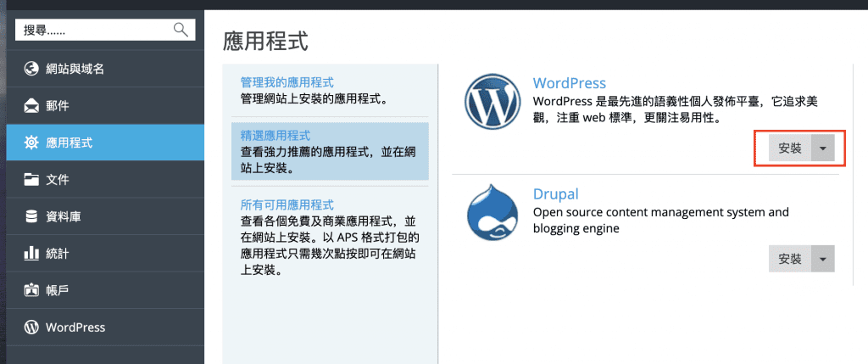Click the envelope icon beside 郵件

[31, 106]
